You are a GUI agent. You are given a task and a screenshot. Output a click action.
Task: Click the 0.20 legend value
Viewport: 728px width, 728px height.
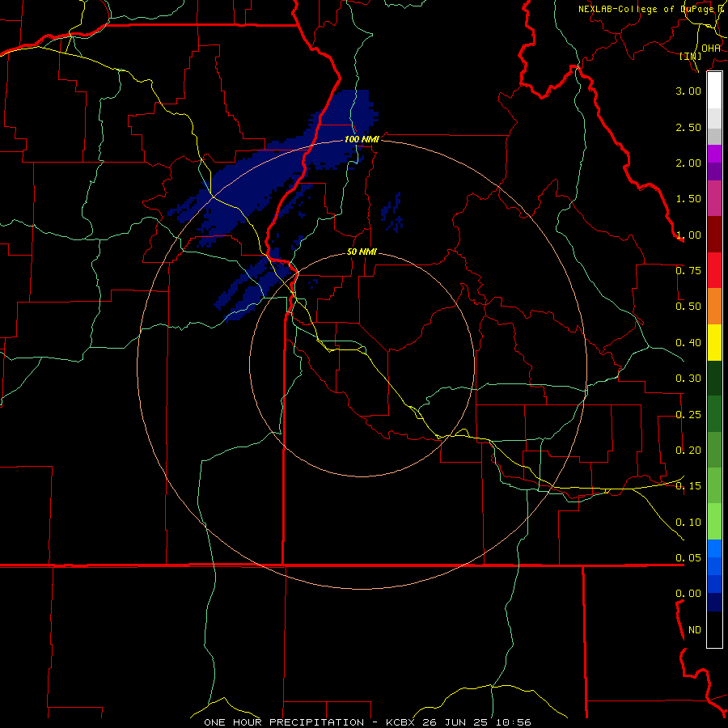pyautogui.click(x=688, y=451)
